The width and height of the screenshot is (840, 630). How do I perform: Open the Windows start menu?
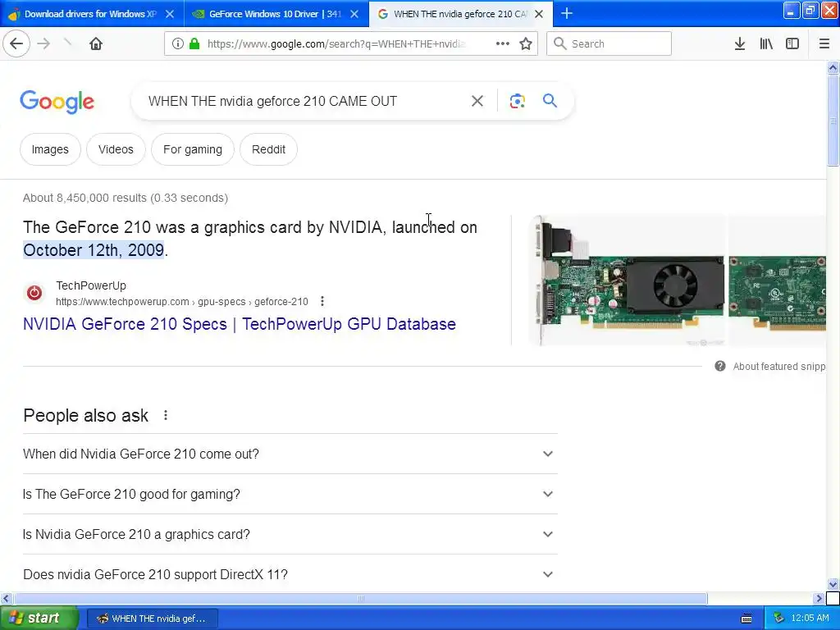(39, 619)
